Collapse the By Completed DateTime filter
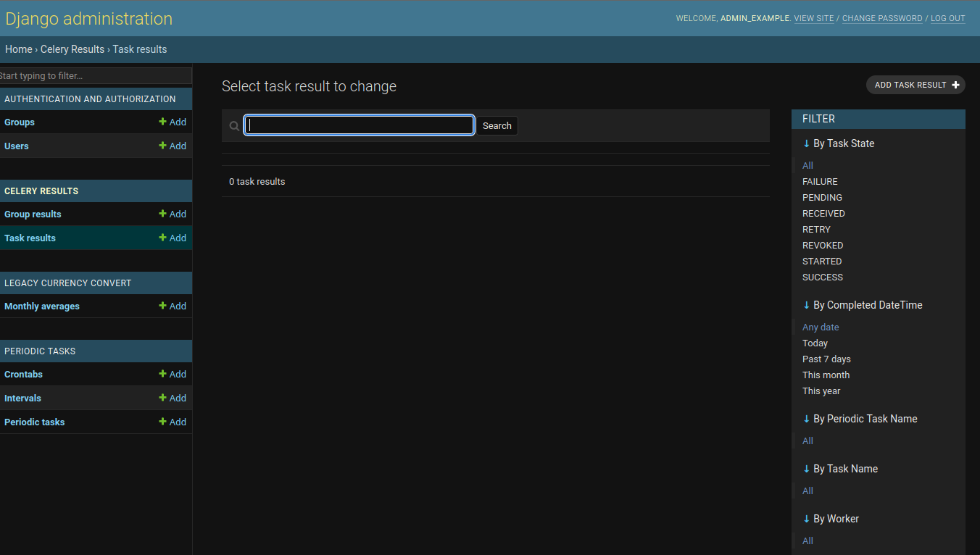The height and width of the screenshot is (555, 980). [x=807, y=305]
